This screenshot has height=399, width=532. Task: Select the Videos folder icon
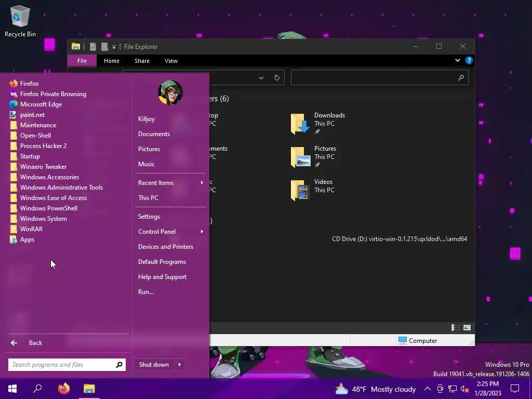(300, 190)
